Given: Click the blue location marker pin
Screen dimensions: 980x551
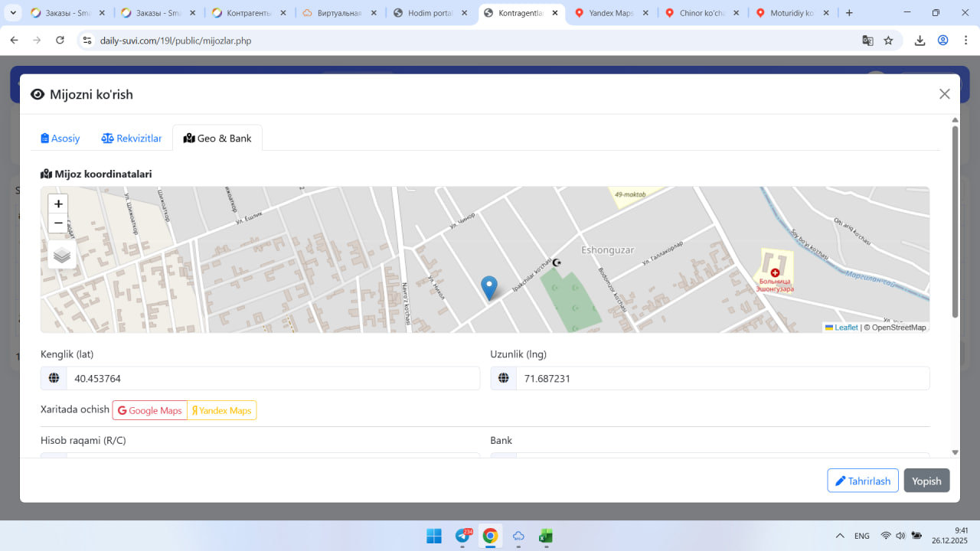Looking at the screenshot, I should [489, 288].
